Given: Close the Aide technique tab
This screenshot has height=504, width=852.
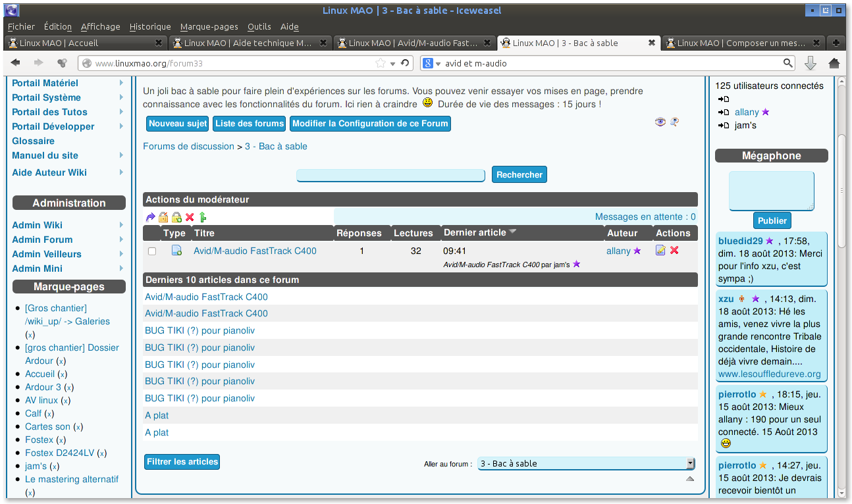Looking at the screenshot, I should [x=323, y=43].
